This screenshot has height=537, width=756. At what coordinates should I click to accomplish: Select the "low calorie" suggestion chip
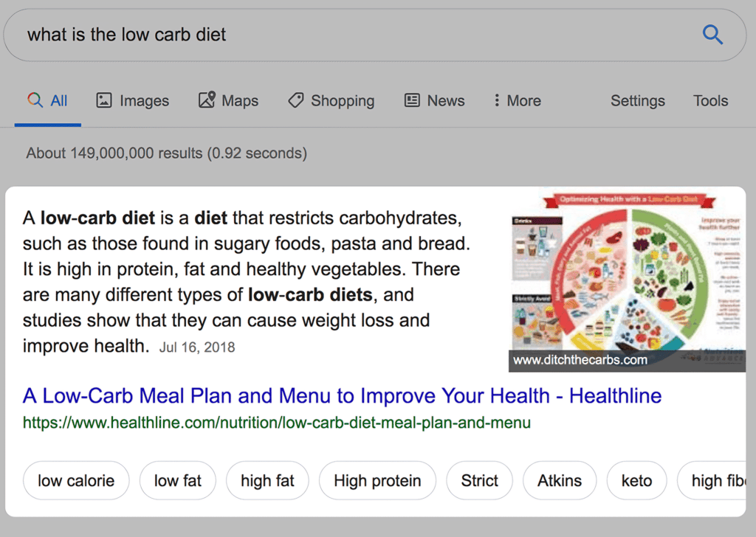[x=76, y=481]
